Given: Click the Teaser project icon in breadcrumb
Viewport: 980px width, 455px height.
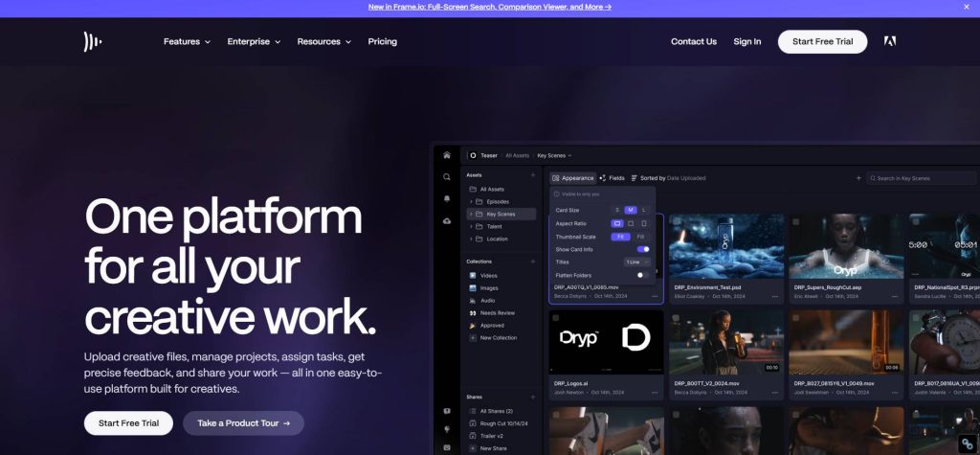Looking at the screenshot, I should pos(473,155).
